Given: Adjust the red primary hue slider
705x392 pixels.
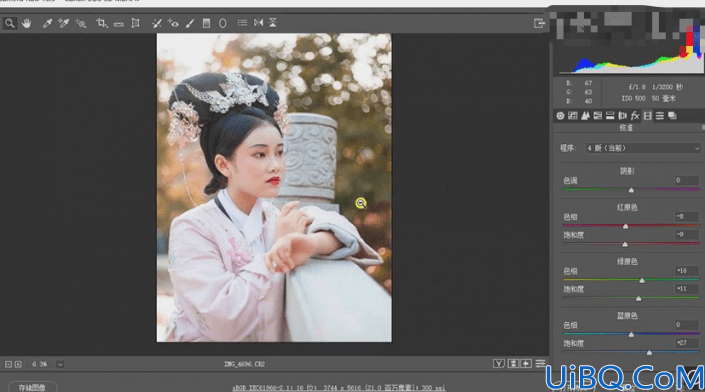Looking at the screenshot, I should pyautogui.click(x=625, y=226).
